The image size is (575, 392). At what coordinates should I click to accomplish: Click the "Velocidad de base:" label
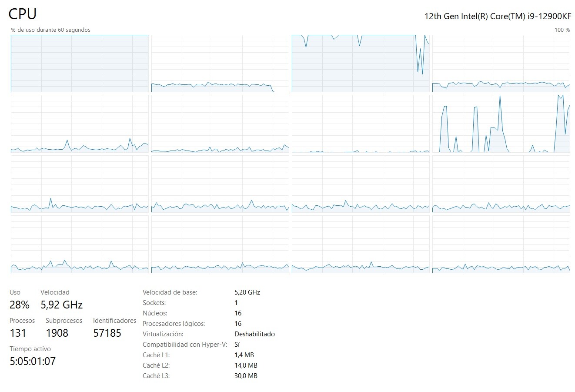[170, 292]
